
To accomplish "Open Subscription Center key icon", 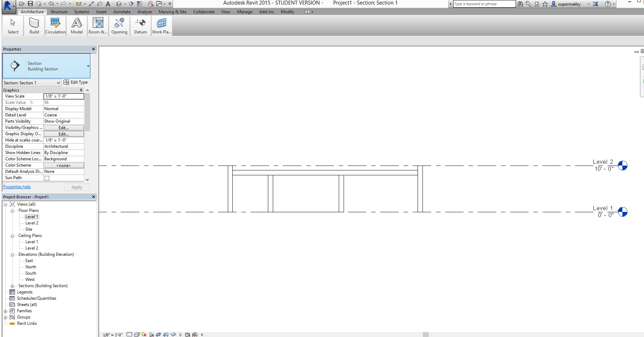I will (x=529, y=4).
